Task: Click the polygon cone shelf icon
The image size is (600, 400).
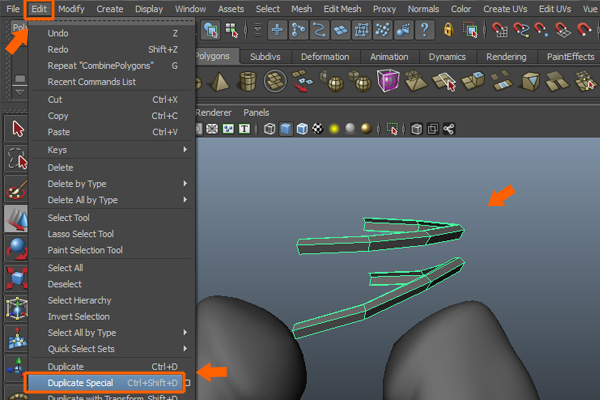Action: point(220,81)
